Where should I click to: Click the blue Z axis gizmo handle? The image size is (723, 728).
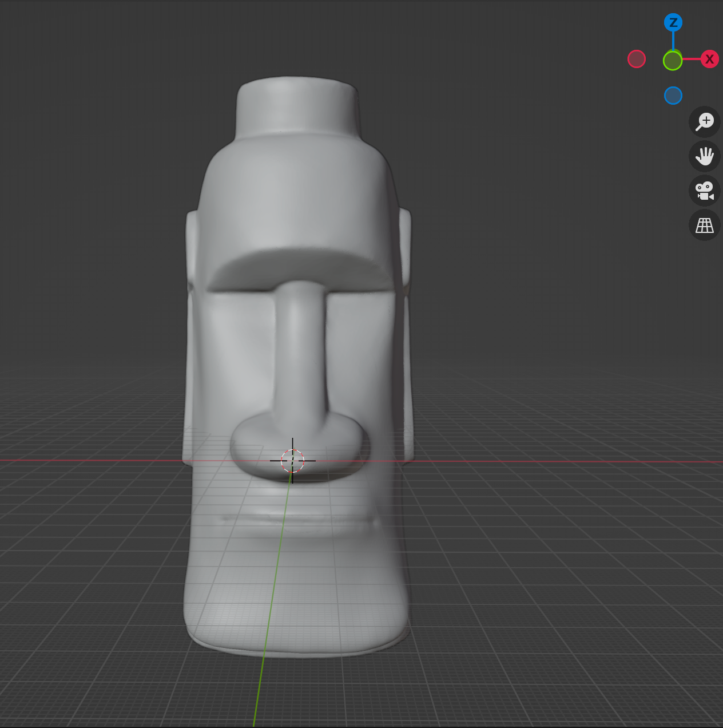click(673, 22)
